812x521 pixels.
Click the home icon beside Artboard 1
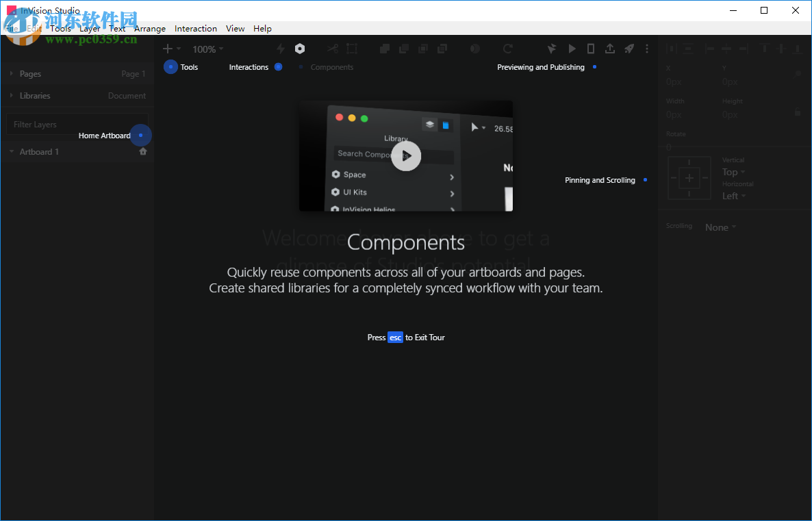[143, 151]
